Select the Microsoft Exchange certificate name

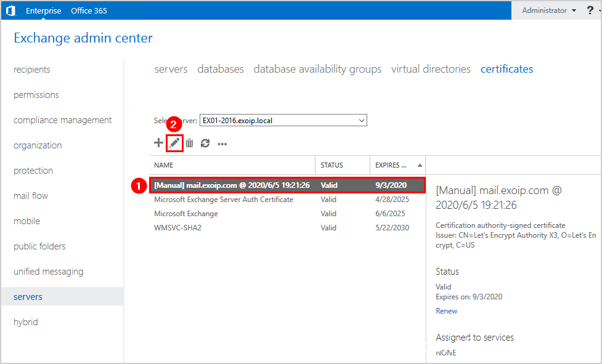click(x=186, y=214)
